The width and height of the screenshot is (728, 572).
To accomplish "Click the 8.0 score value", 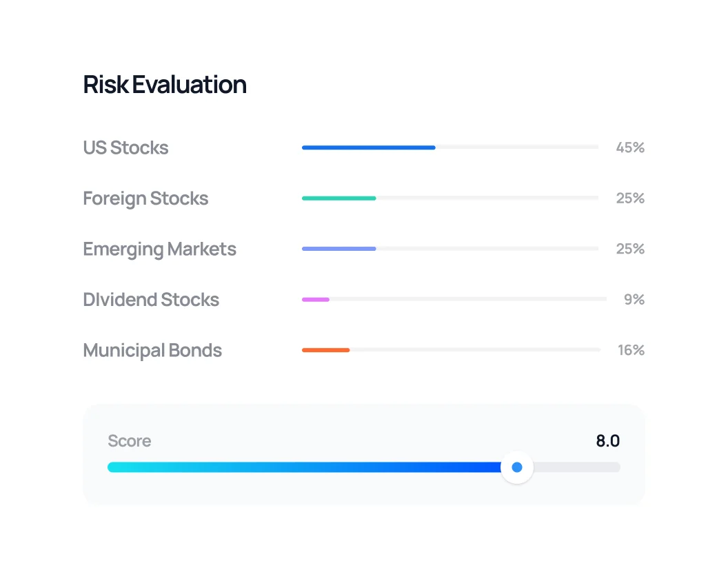I will click(x=607, y=441).
